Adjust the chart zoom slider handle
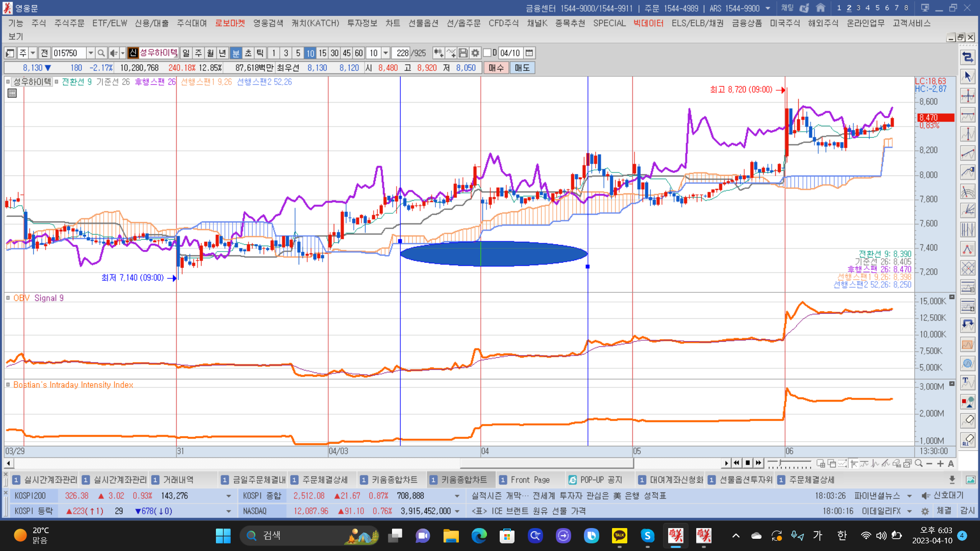980x551 pixels. point(779,463)
